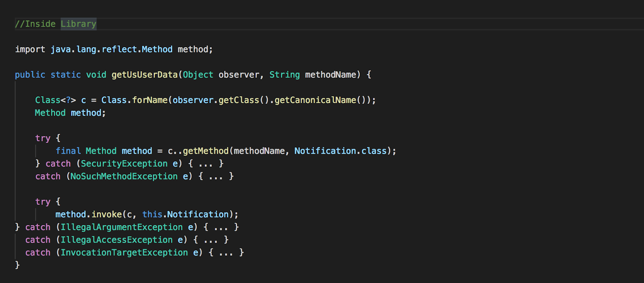Click "invoke" in the method.invoke call
The image size is (644, 283).
[x=107, y=214]
